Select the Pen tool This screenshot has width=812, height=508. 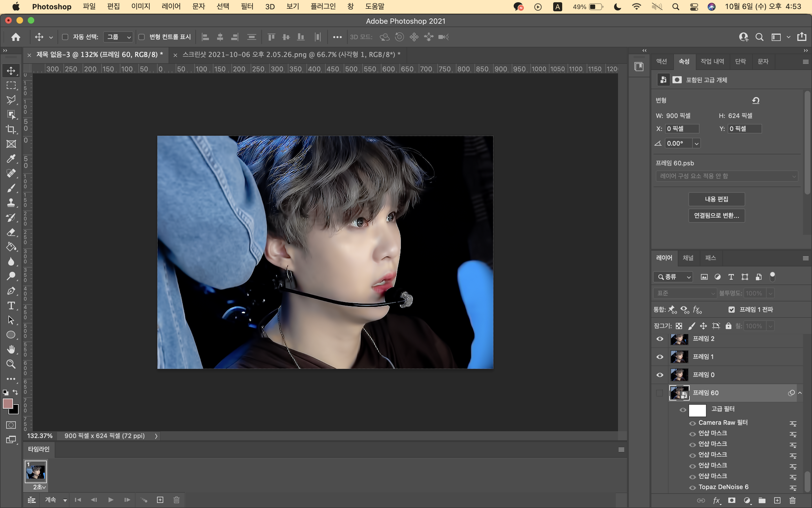point(11,291)
